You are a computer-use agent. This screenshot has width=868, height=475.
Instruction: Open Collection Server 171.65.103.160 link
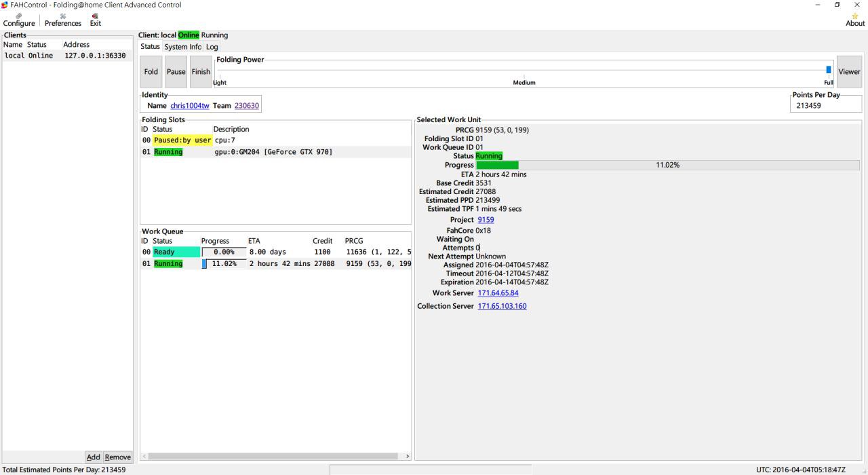pos(502,306)
